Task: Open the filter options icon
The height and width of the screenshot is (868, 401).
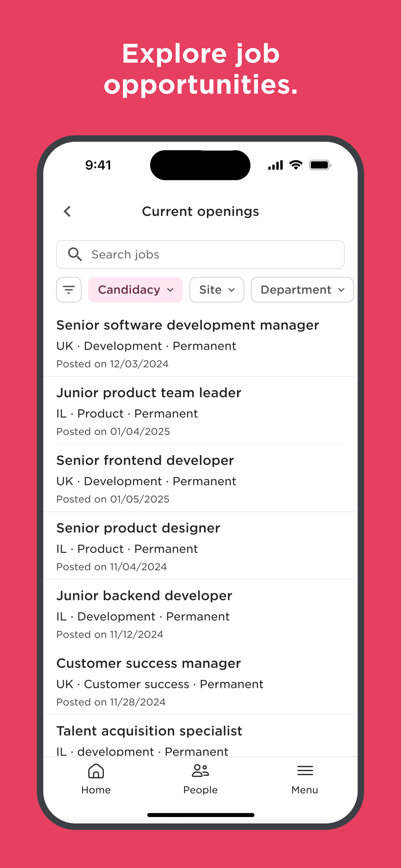Action: [x=69, y=290]
